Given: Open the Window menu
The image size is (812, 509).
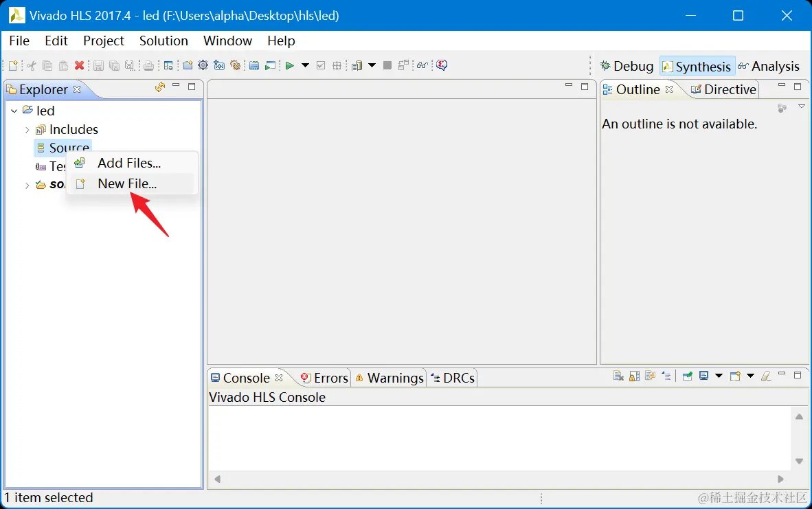Looking at the screenshot, I should click(227, 41).
